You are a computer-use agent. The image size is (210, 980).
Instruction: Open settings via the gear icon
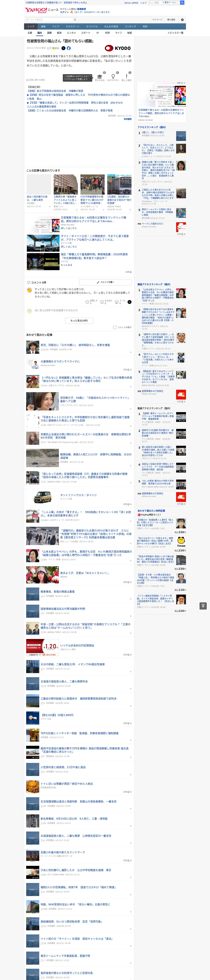182,20
